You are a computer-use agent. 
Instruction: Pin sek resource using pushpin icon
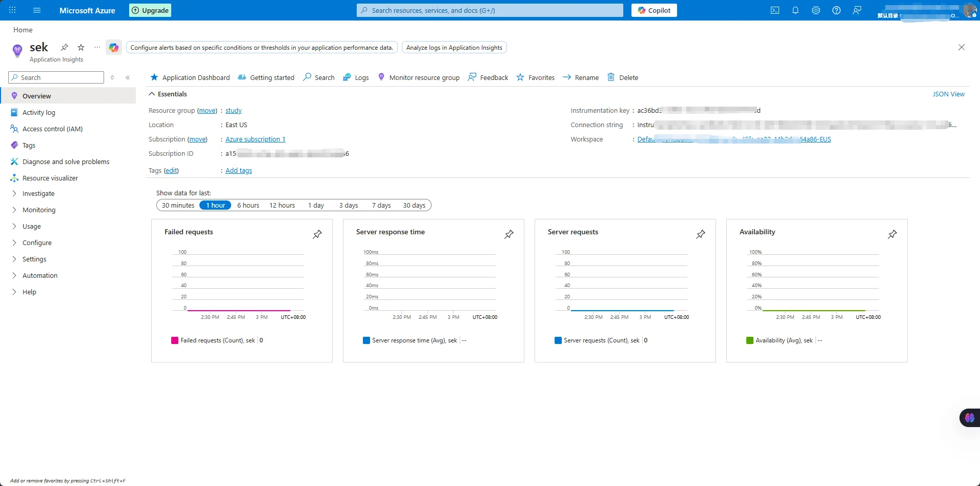pos(65,47)
